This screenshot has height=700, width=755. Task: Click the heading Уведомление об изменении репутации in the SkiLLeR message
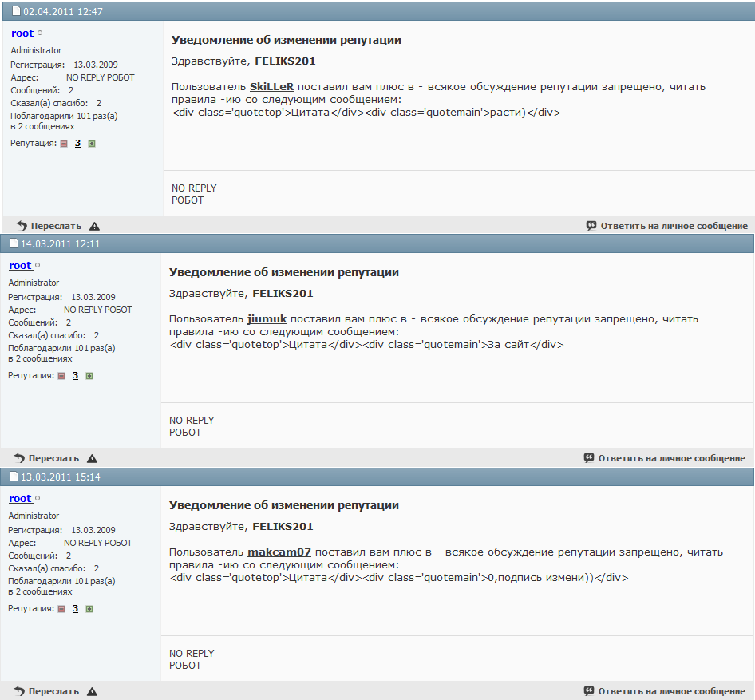(287, 40)
